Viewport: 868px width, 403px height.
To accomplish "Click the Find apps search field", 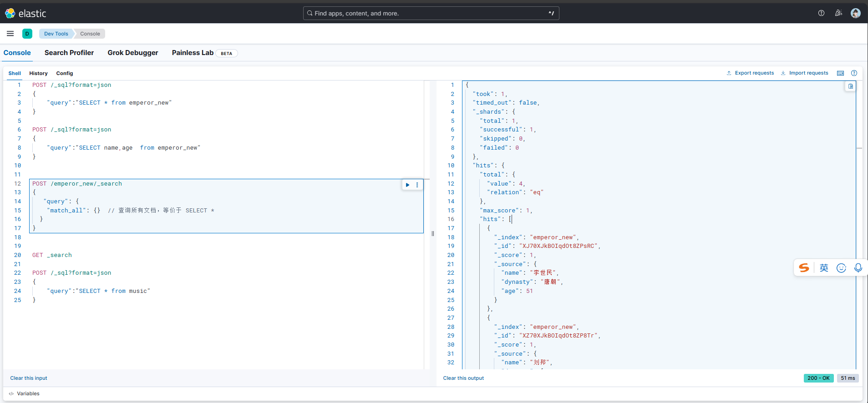I will [x=431, y=13].
